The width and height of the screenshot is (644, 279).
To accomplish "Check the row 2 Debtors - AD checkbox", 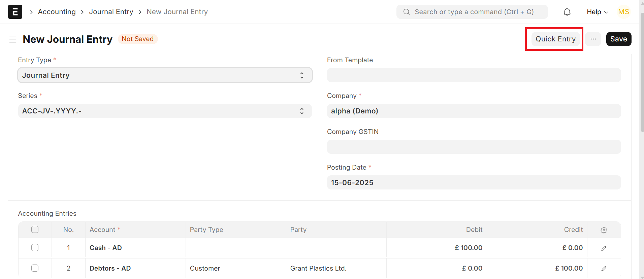I will coord(35,268).
